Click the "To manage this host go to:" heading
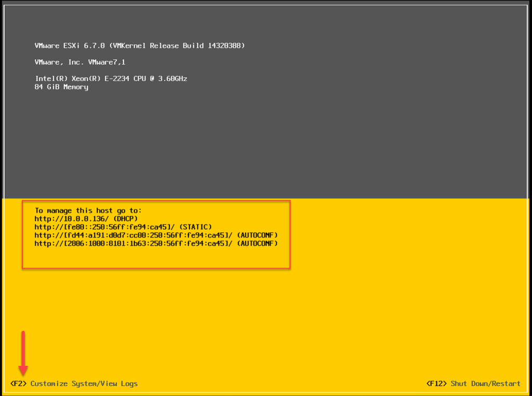Viewport: 532px width, 396px height. 88,210
